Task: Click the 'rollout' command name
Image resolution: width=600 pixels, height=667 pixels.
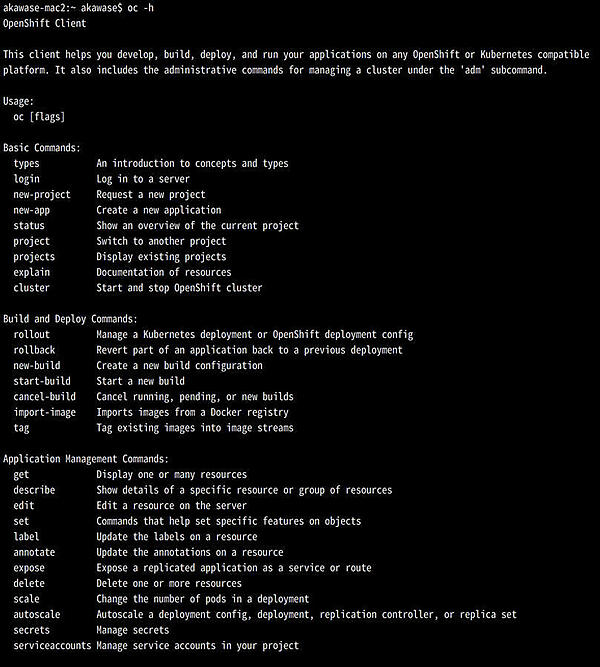Action: [32, 335]
